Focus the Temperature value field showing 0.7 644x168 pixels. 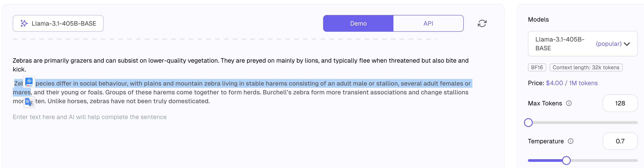620,141
